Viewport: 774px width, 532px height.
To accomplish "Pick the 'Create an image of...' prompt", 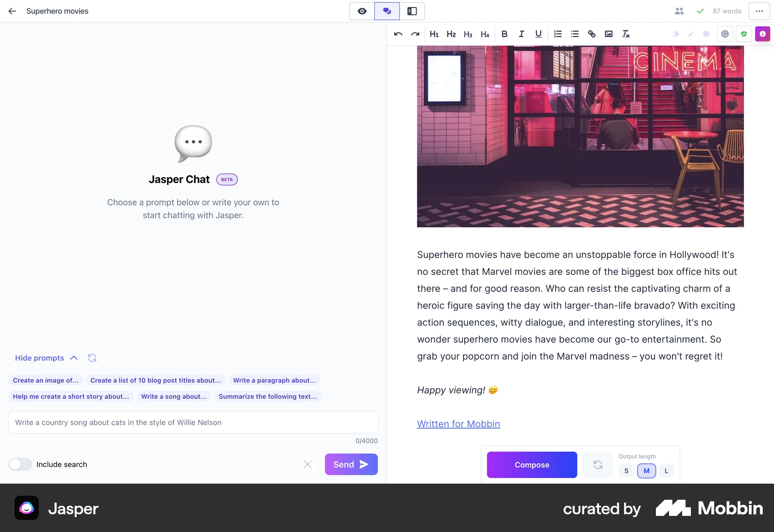I will point(46,380).
